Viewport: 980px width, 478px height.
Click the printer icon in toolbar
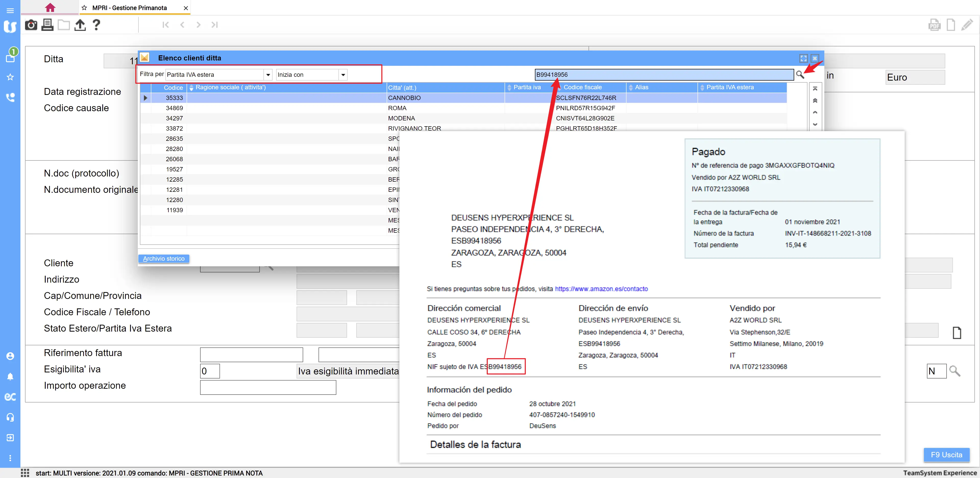point(47,25)
